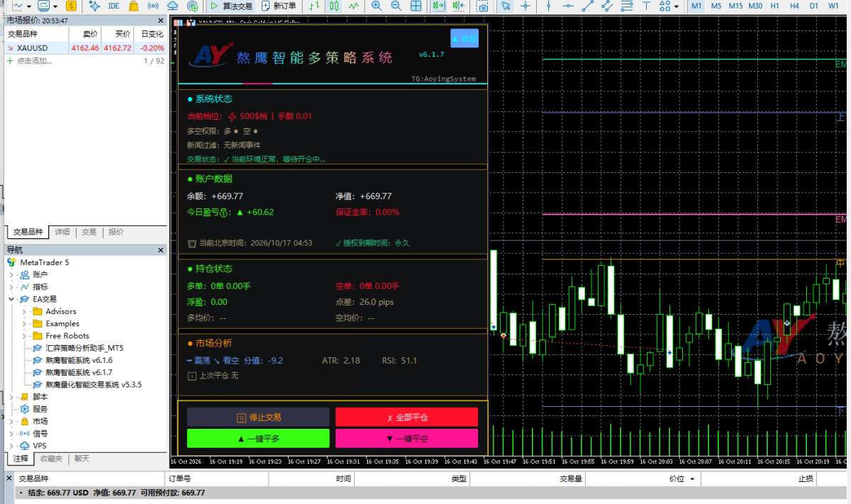The width and height of the screenshot is (851, 504).
Task: Collapse the EA交易 tree node
Action: click(x=11, y=299)
